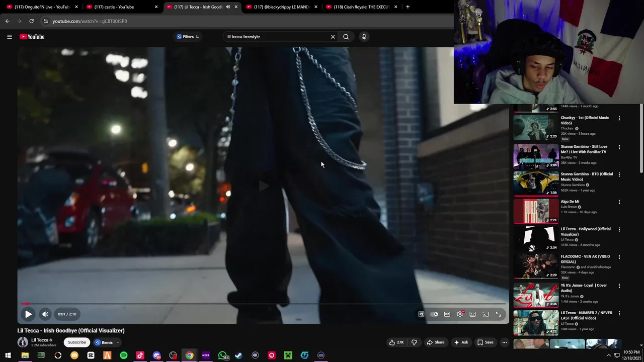The width and height of the screenshot is (644, 362).
Task: Click the browser address bar URL
Action: (90, 21)
